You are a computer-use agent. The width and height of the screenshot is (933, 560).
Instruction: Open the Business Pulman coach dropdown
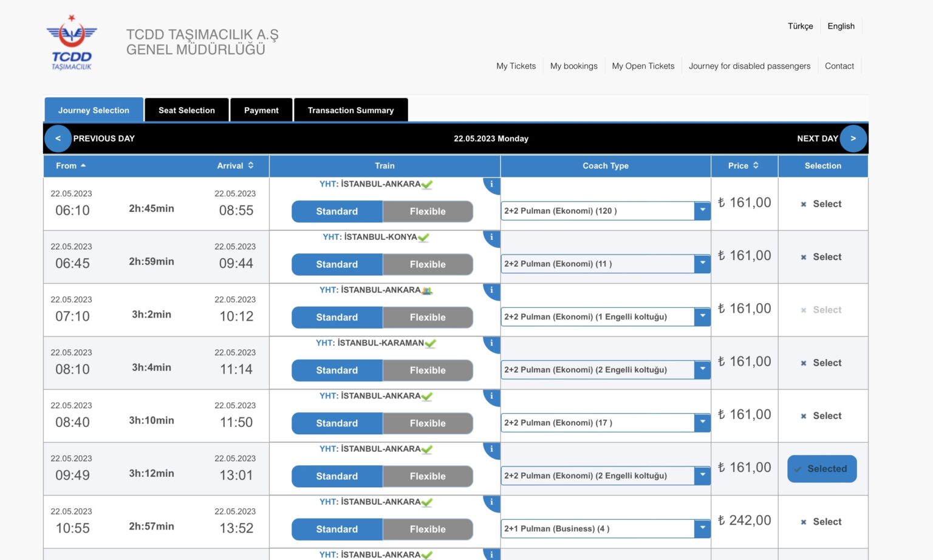coord(702,528)
